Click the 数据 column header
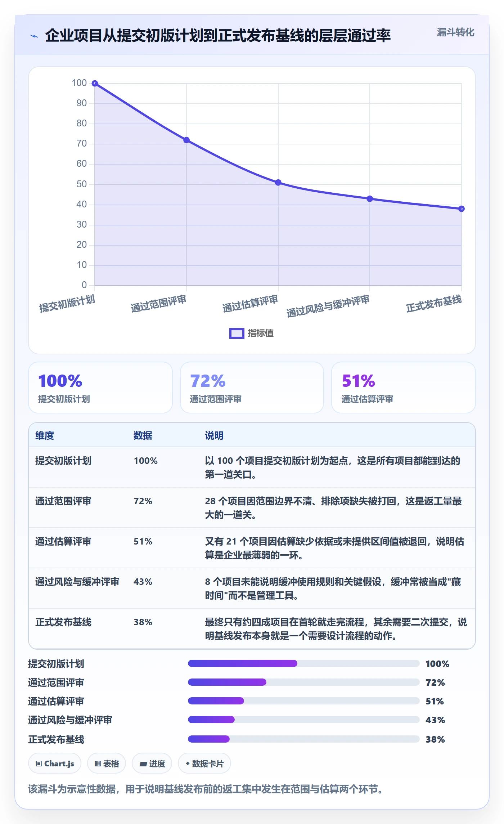The width and height of the screenshot is (504, 824). point(143,435)
